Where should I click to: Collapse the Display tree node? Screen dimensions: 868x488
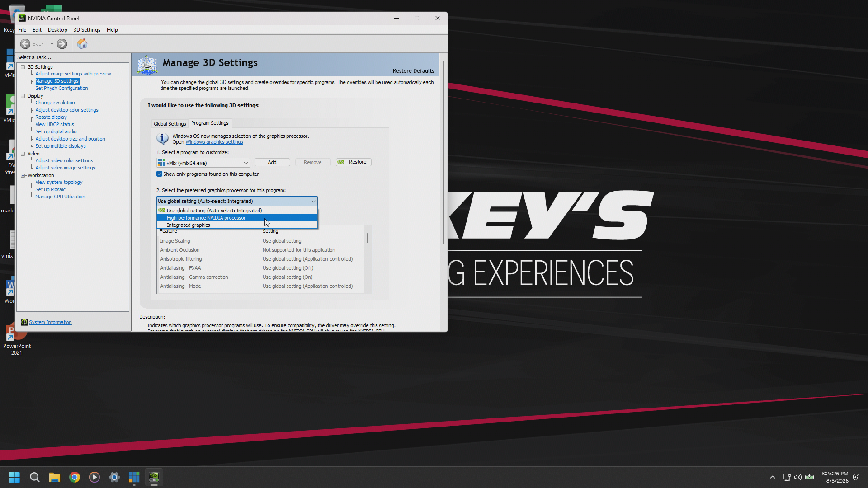[23, 96]
